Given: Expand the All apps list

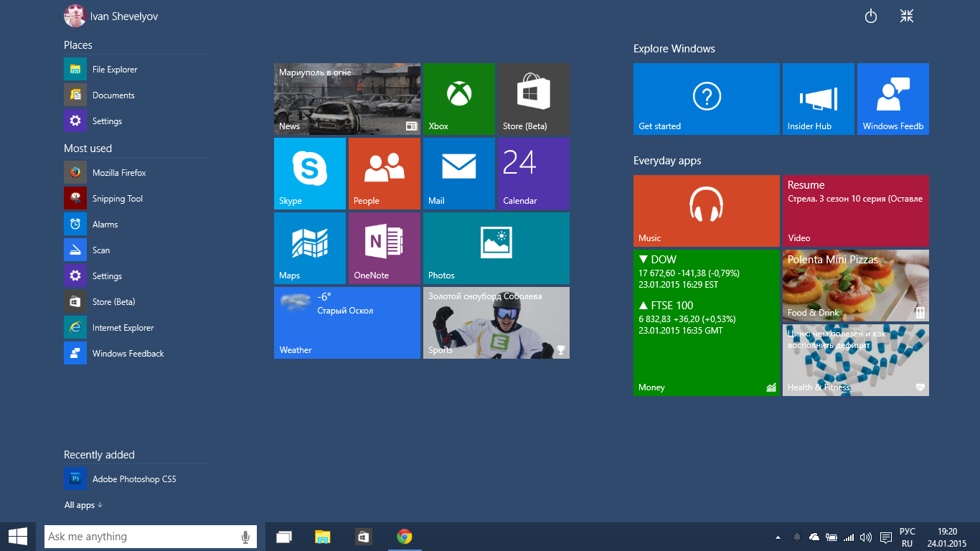Looking at the screenshot, I should pos(83,505).
